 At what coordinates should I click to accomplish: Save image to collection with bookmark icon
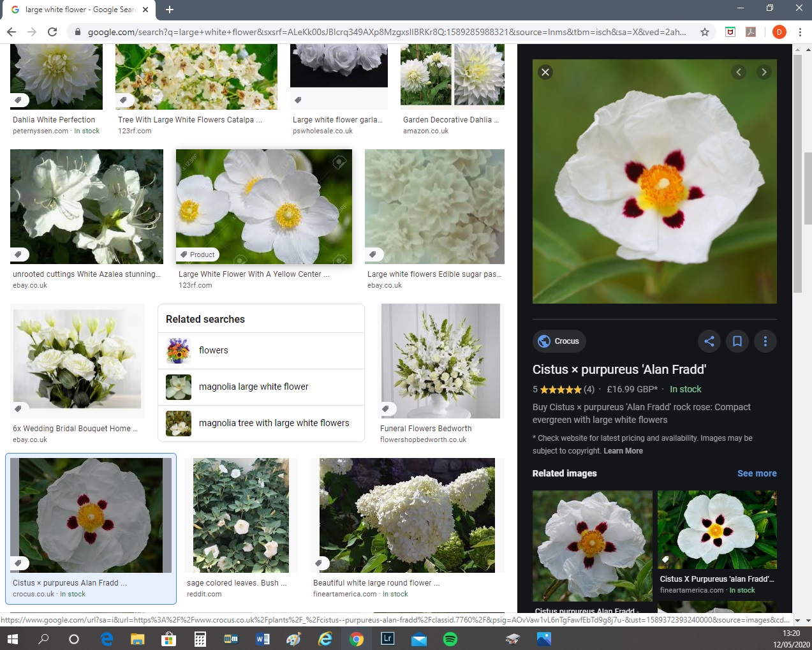(737, 341)
